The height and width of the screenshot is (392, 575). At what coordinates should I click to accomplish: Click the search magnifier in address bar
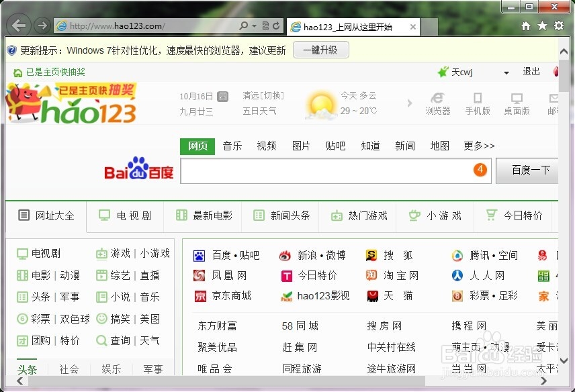(x=243, y=26)
